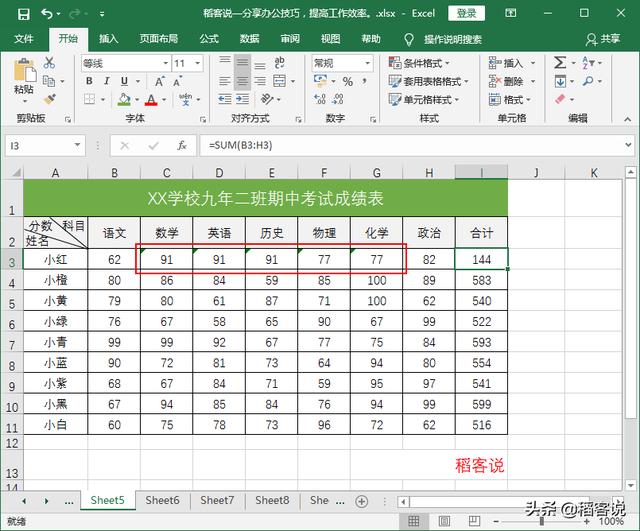The height and width of the screenshot is (531, 640).
Task: Open the 单元格样式 dropdown
Action: pyautogui.click(x=424, y=100)
